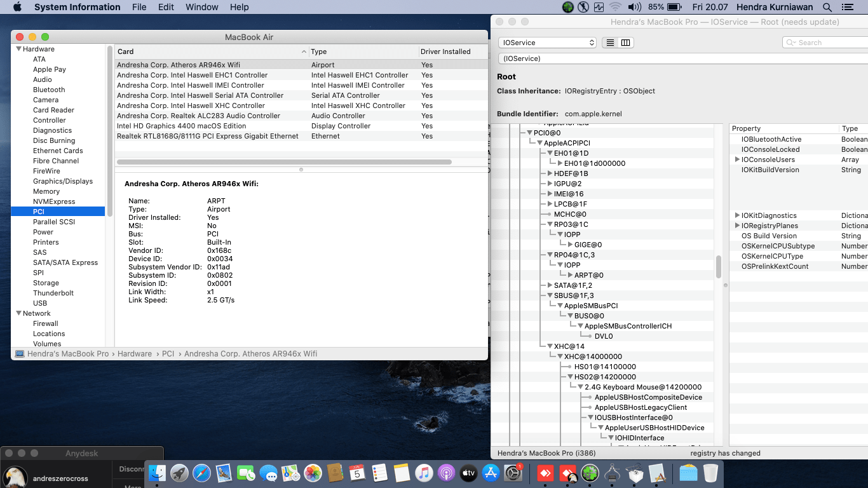Image resolution: width=868 pixels, height=488 pixels.
Task: Click the activity monitor graph menu bar icon
Action: click(599, 7)
